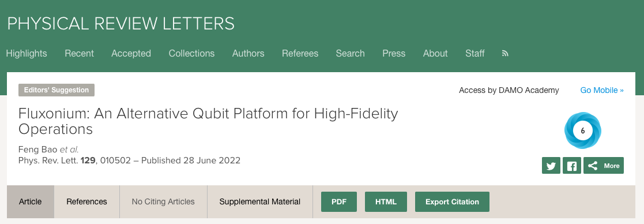The height and width of the screenshot is (224, 644).
Task: Select the Supplemental Material tab
Action: tap(259, 202)
